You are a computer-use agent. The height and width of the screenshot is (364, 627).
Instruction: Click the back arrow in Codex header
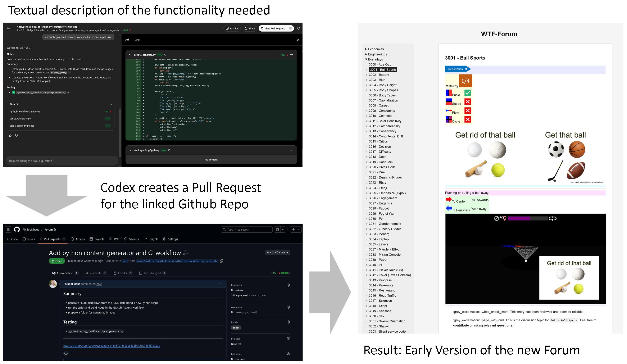pyautogui.click(x=8, y=28)
